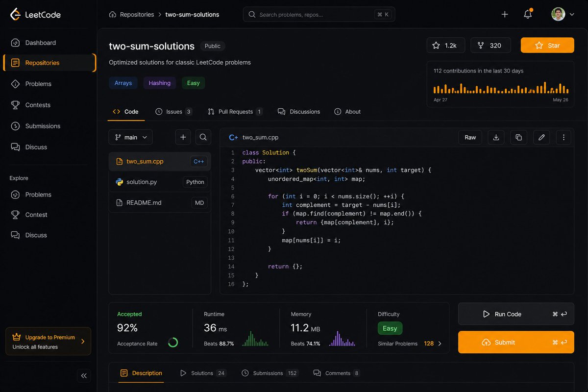Click the two_sum.cpp file header title
This screenshot has height=392, width=588.
point(260,138)
